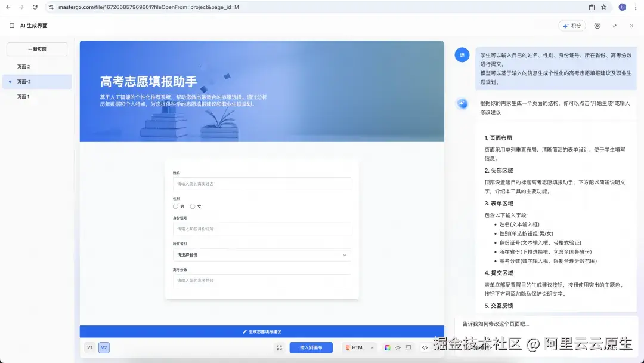Screen dimensions: 644x363
Task: Expand the 请选择省份 province dropdown
Action: pos(262,255)
